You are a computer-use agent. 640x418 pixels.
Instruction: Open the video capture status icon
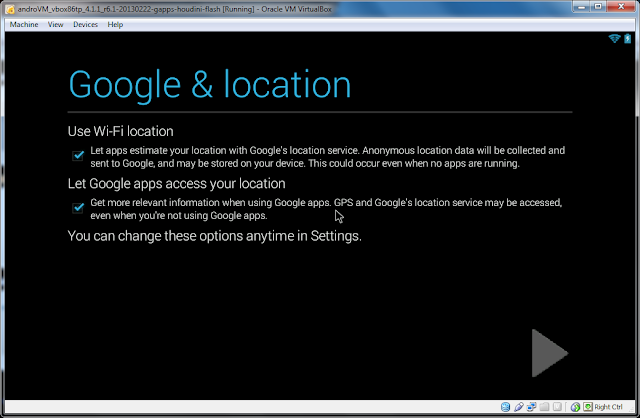pyautogui.click(x=557, y=407)
